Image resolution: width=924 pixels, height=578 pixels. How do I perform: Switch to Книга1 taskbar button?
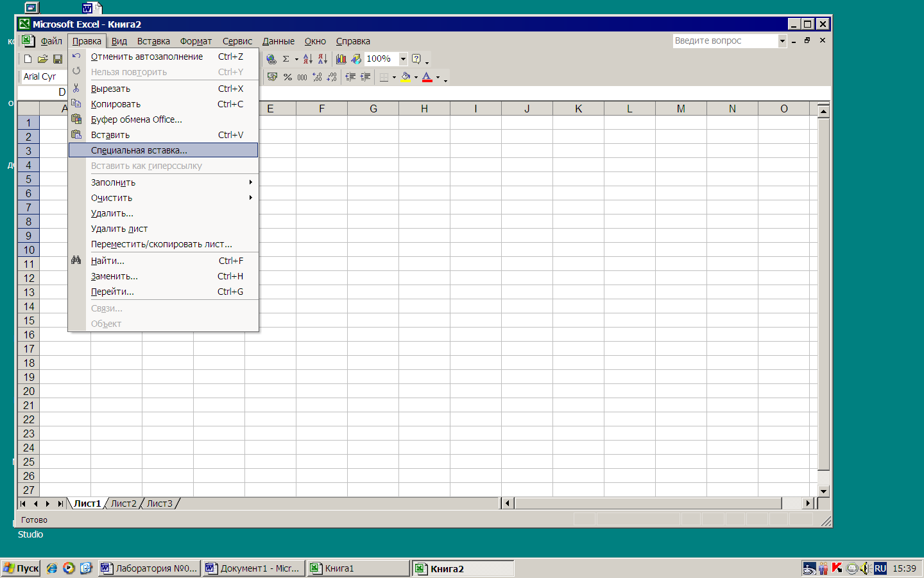tap(358, 568)
